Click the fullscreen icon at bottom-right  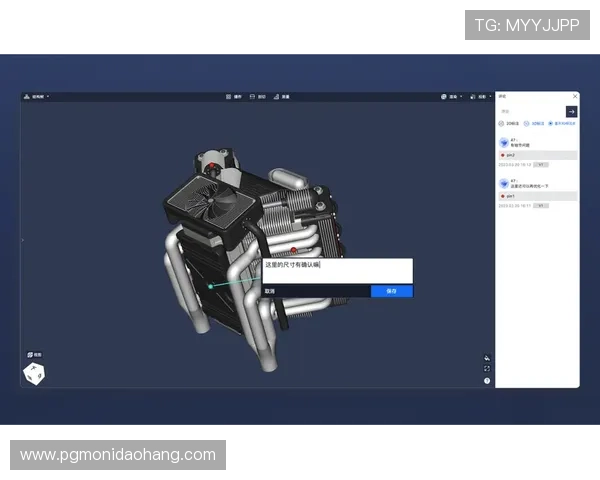487,369
